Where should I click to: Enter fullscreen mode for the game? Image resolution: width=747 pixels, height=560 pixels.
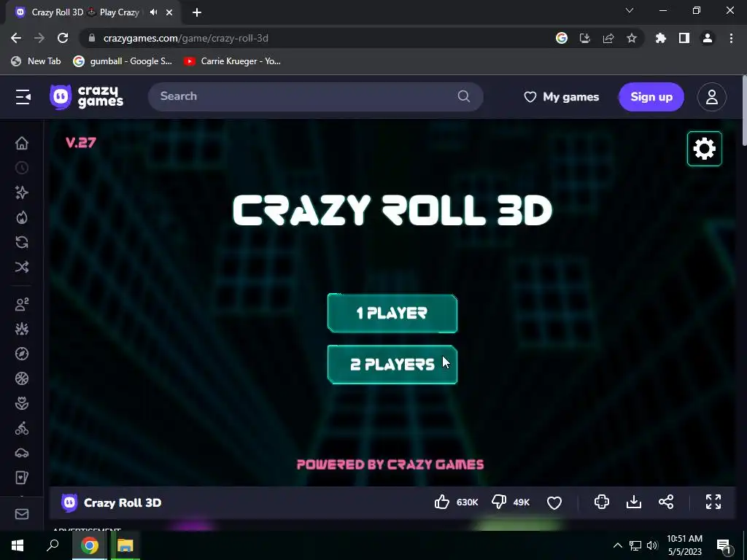[713, 502]
